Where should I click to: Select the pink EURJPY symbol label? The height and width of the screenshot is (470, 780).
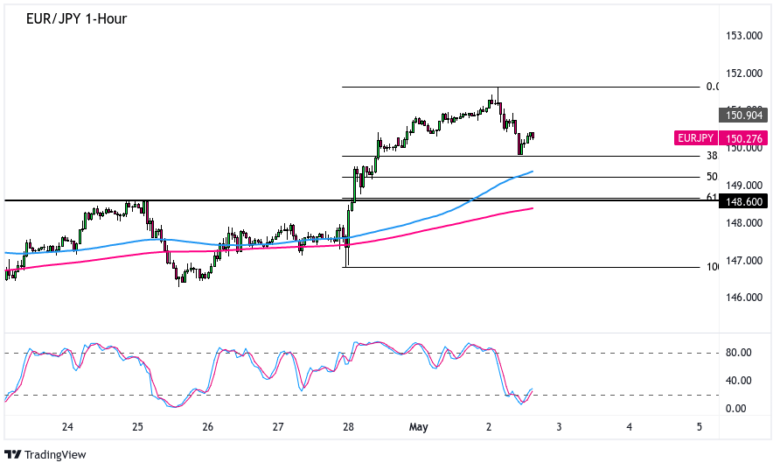click(x=692, y=139)
